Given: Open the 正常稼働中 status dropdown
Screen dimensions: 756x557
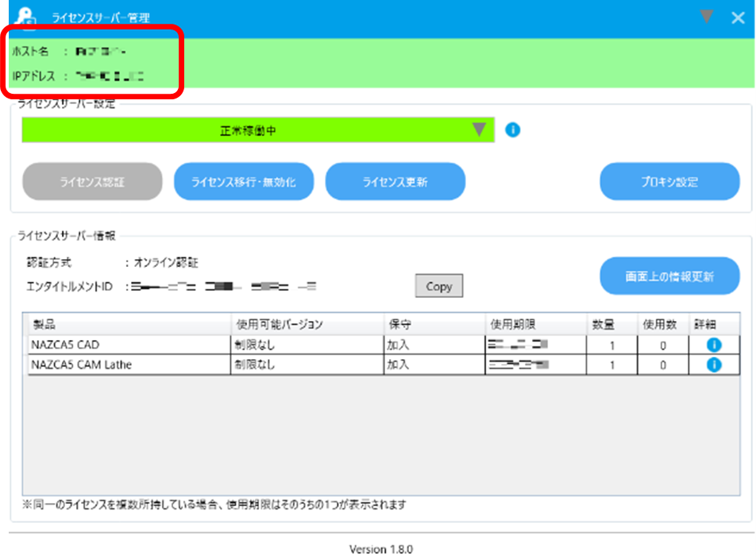Looking at the screenshot, I should (x=258, y=130).
